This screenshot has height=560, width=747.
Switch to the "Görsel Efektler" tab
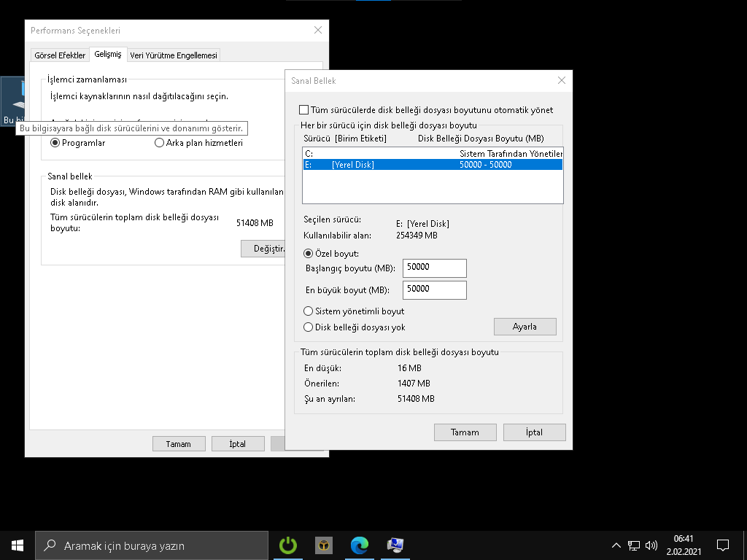click(x=59, y=54)
